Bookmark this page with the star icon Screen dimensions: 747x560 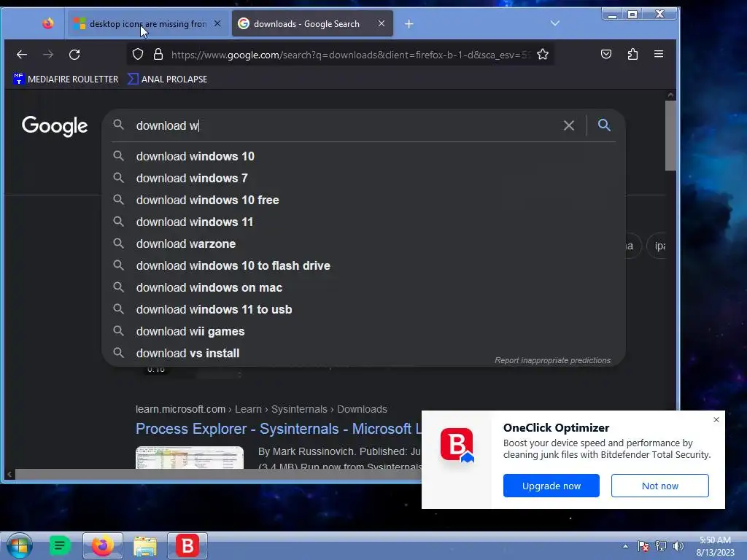click(x=543, y=54)
